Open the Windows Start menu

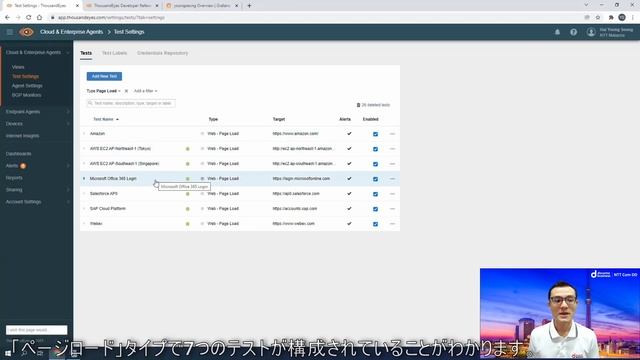click(x=8, y=353)
